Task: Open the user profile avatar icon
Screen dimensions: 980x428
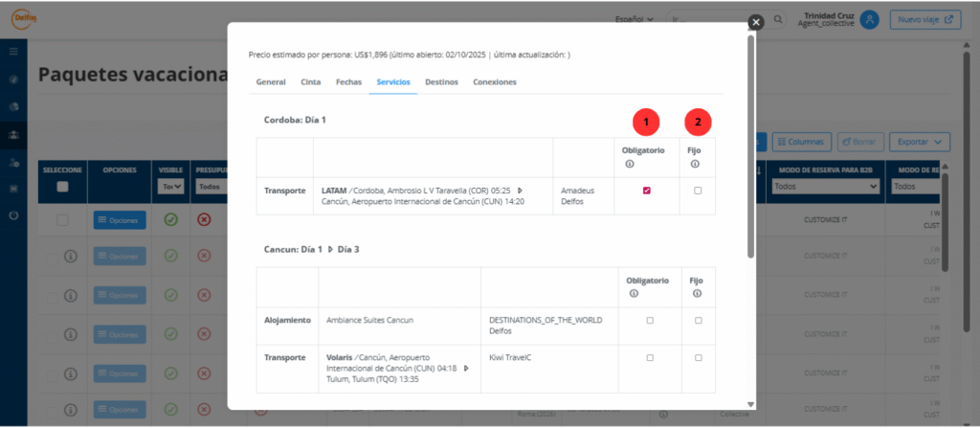Action: tap(869, 19)
